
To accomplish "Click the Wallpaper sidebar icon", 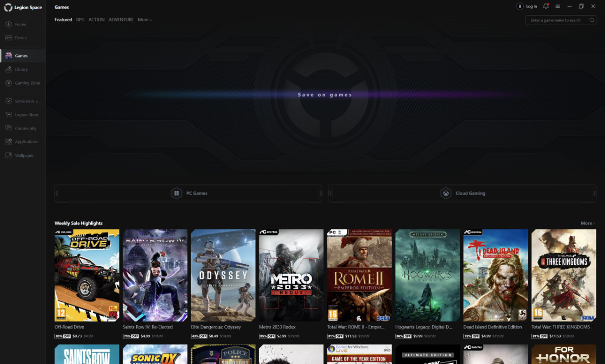I will point(9,156).
